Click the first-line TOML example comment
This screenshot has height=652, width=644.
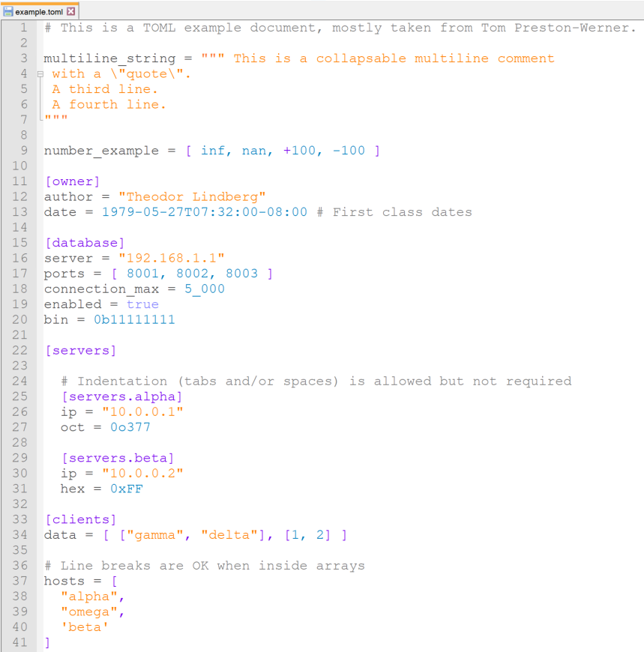tap(340, 28)
